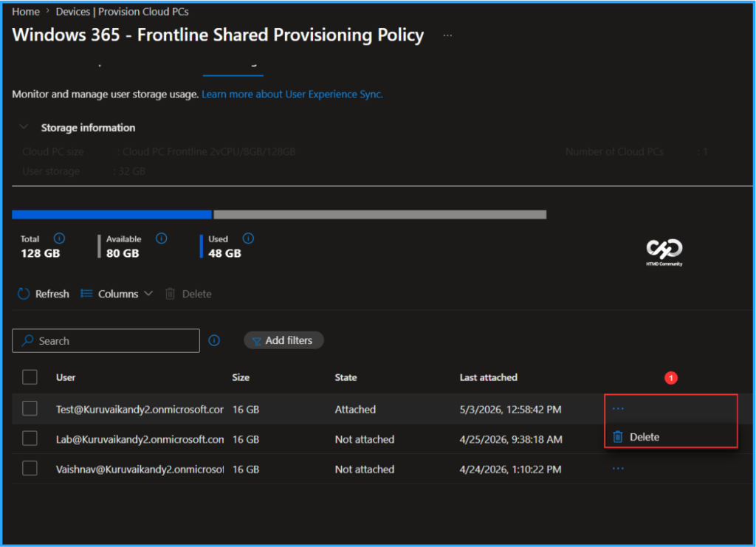This screenshot has width=756, height=547.
Task: Click the Lab@Kuruvaikandy2.onmicrosoft user name
Action: coord(140,439)
